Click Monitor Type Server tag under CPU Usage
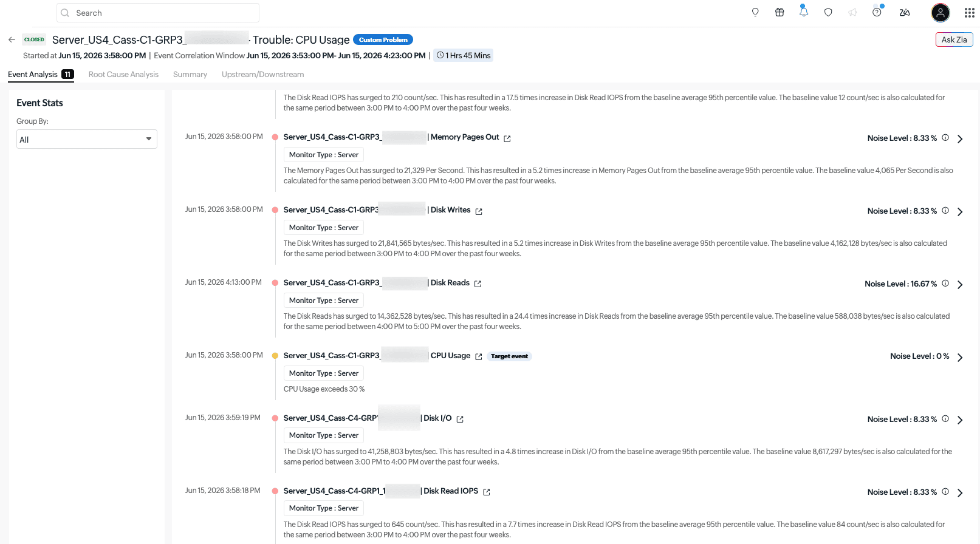 (324, 373)
